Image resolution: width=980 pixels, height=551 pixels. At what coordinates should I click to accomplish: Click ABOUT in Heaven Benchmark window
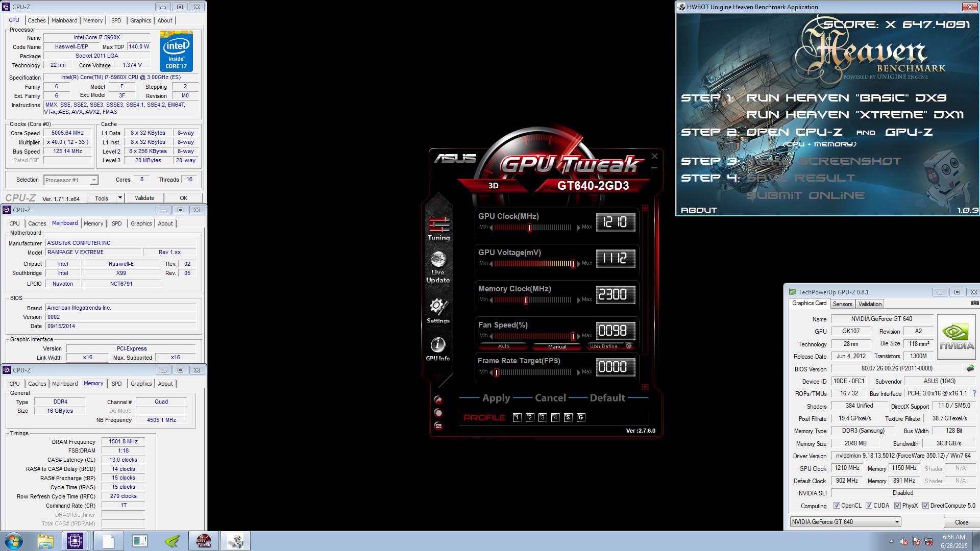(699, 210)
